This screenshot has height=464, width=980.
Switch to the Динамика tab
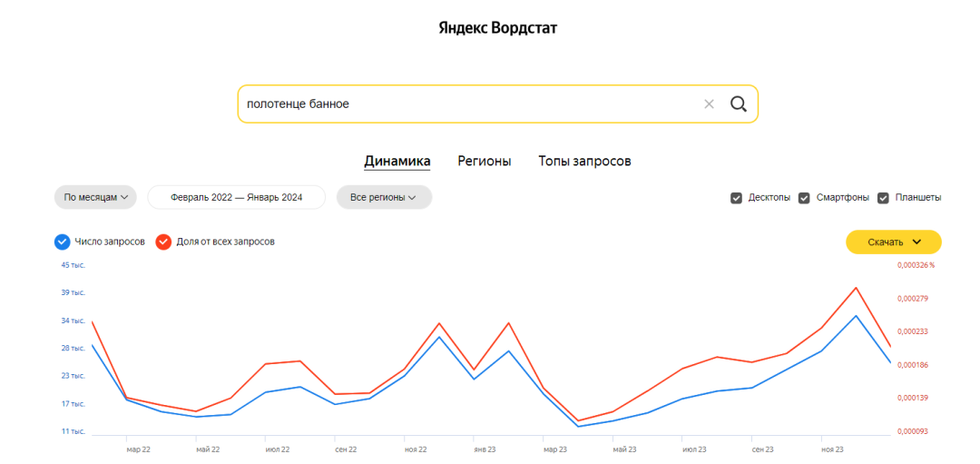coord(397,162)
